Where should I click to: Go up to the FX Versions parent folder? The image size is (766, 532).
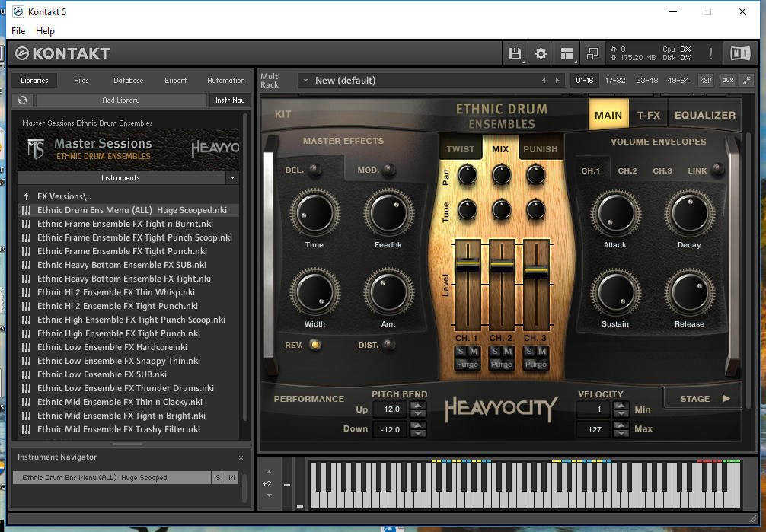coord(64,196)
